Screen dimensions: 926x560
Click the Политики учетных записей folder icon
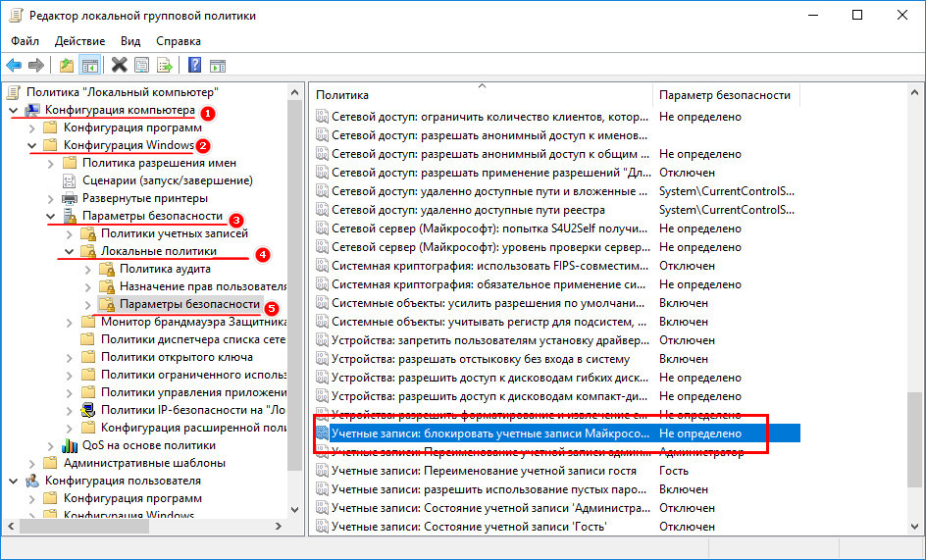(88, 234)
